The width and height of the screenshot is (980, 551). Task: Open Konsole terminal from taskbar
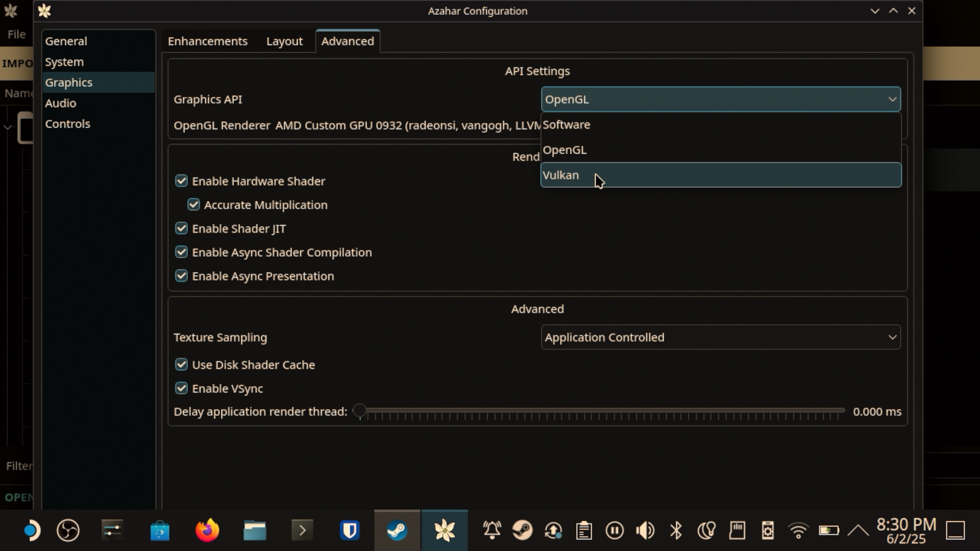(x=302, y=531)
